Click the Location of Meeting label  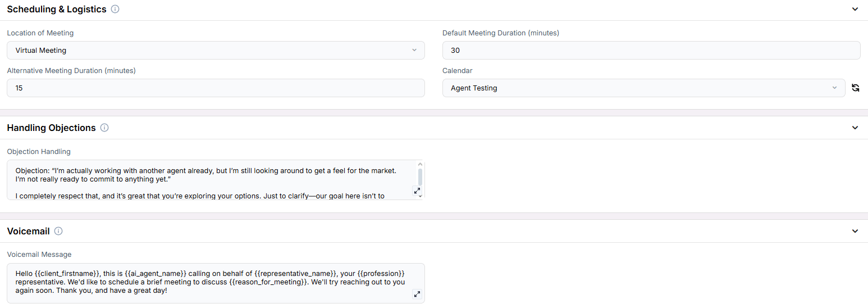(40, 33)
